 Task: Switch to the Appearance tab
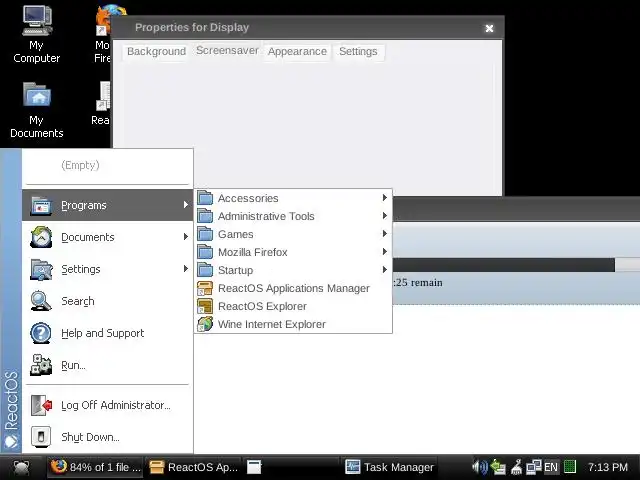[x=297, y=51]
